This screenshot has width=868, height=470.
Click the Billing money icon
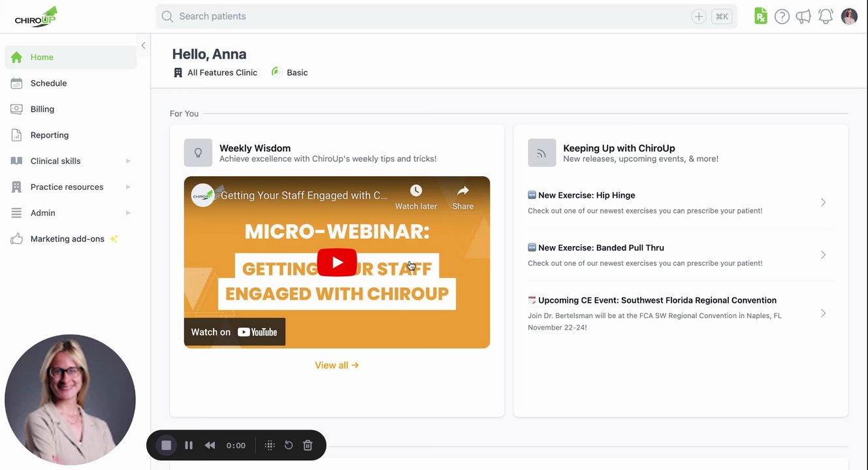(x=17, y=109)
